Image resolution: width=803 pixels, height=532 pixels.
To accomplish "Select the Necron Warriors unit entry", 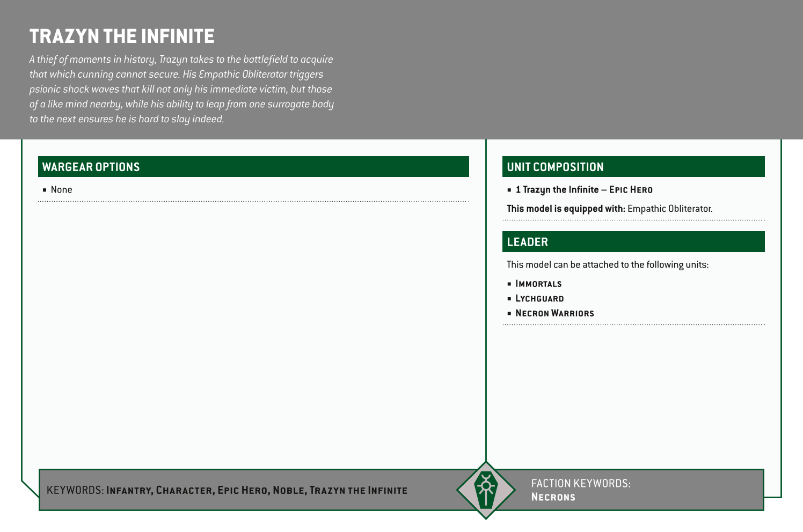I will [x=554, y=313].
